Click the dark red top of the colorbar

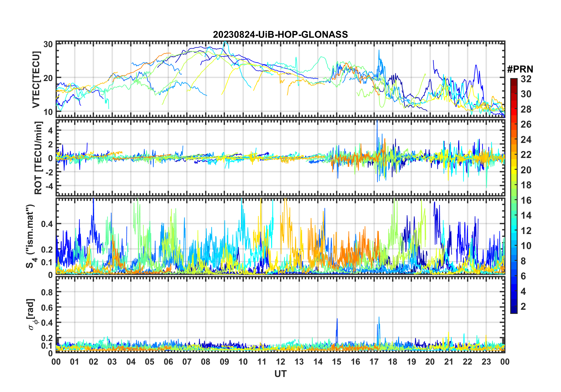coord(514,80)
